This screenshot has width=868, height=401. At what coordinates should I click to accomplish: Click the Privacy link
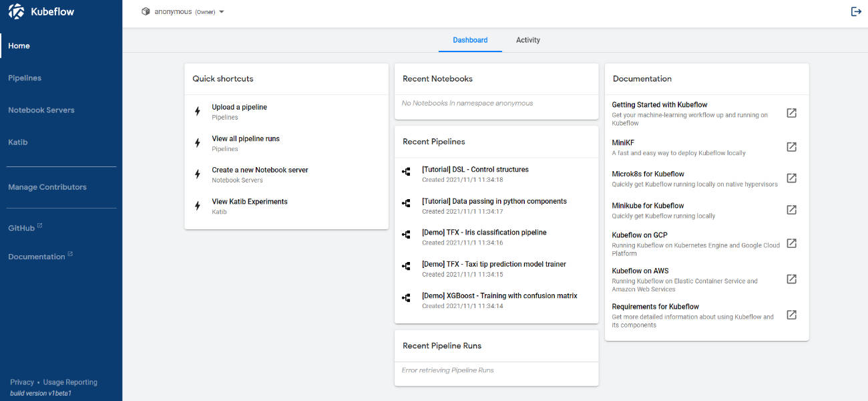(x=22, y=382)
